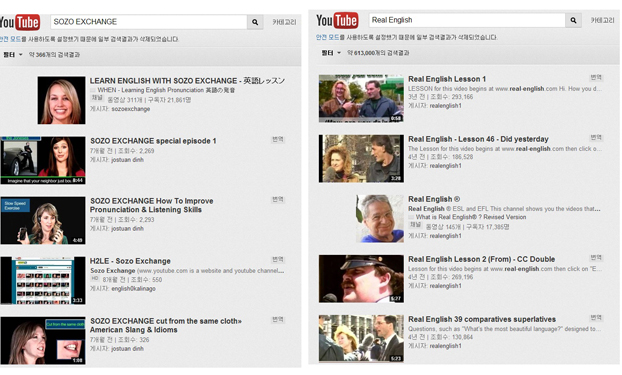The width and height of the screenshot is (622, 375).
Task: Open Real English Lesson 2 (From) thumbnail
Action: coord(361,279)
